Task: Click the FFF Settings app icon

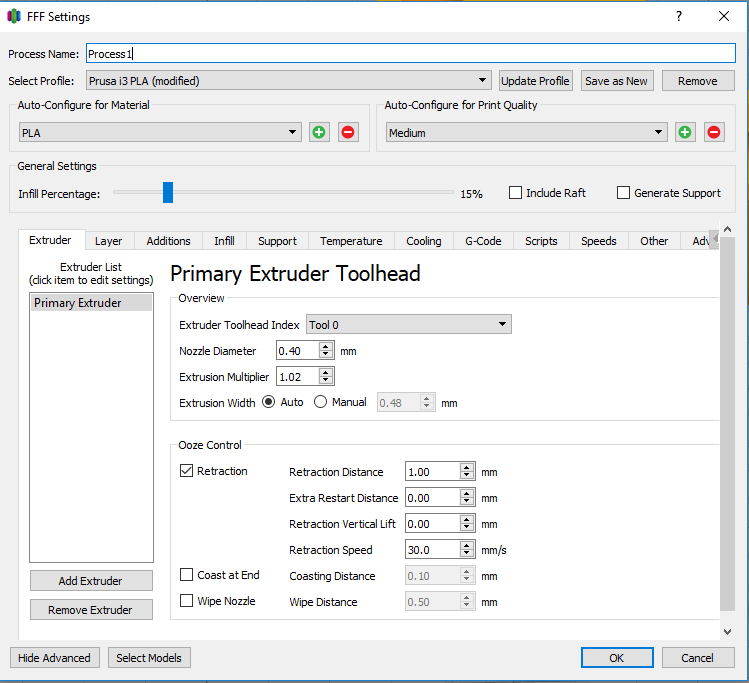Action: pos(14,16)
